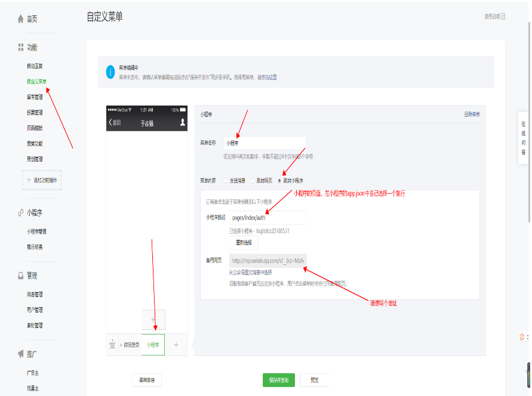Open 广告主 in the sidebar

33,373
